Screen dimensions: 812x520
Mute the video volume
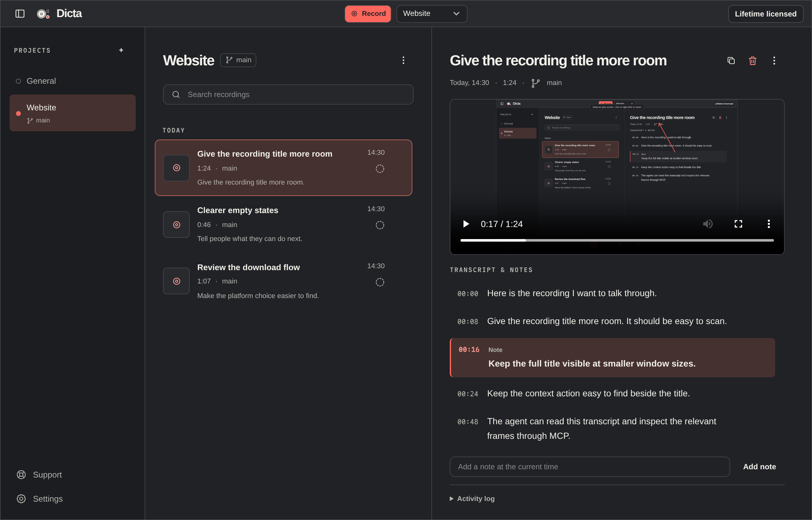point(708,224)
